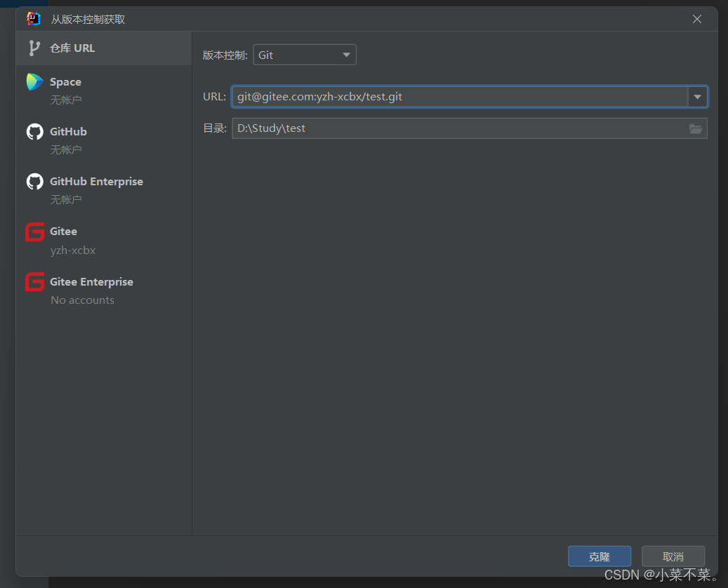Expand the URL history dropdown arrow

pos(697,97)
